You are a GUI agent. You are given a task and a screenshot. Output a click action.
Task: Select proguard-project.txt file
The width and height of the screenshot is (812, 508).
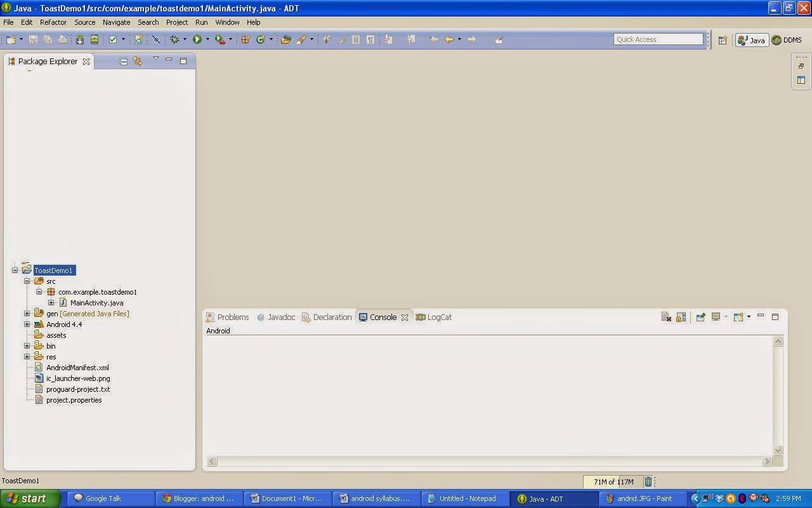click(x=78, y=389)
